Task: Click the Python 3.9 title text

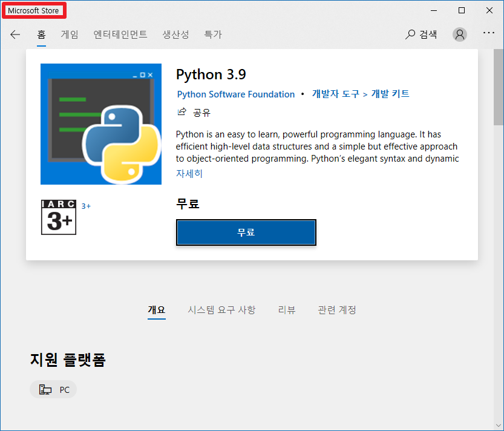Action: (x=211, y=74)
